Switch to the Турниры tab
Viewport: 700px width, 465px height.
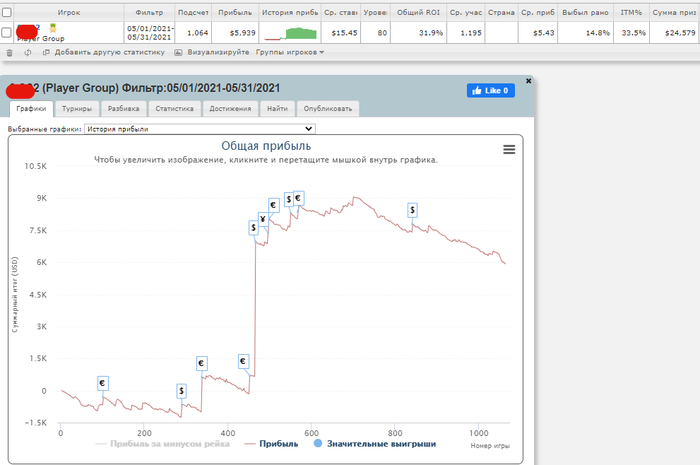[77, 108]
